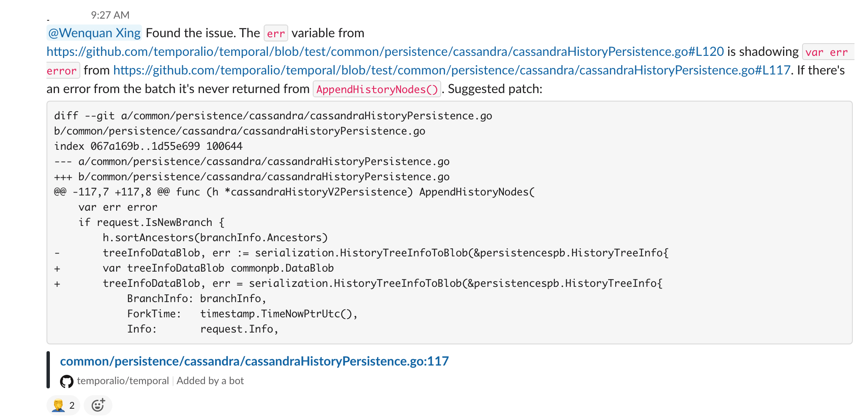Click the 'Info: request.Info,' line
868x418 pixels.
click(203, 329)
